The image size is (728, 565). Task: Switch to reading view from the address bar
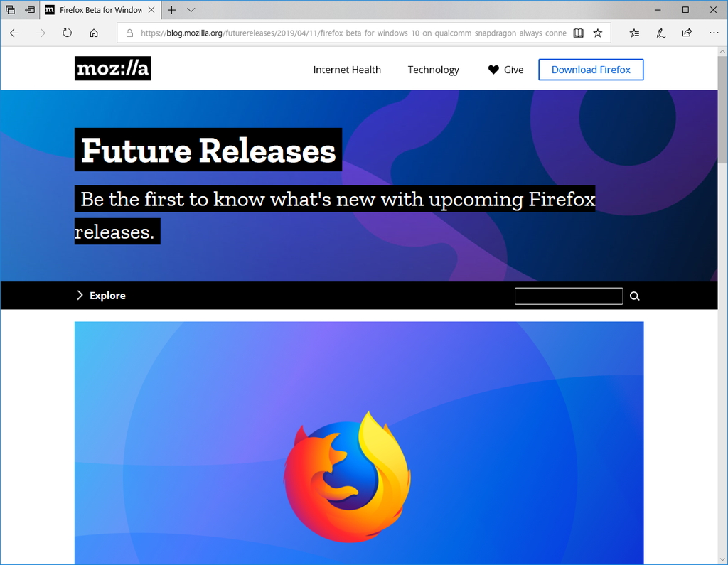coord(577,33)
